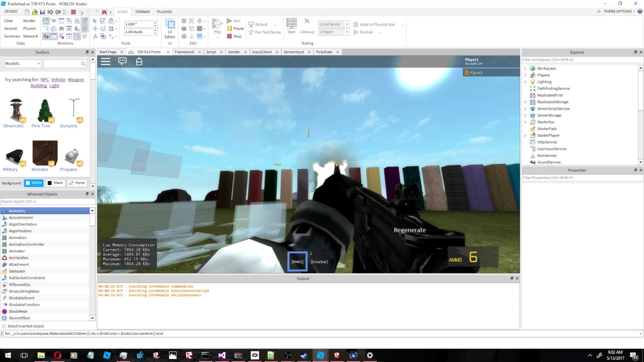
Task: Open the Local Server dropdown
Action: tap(334, 24)
